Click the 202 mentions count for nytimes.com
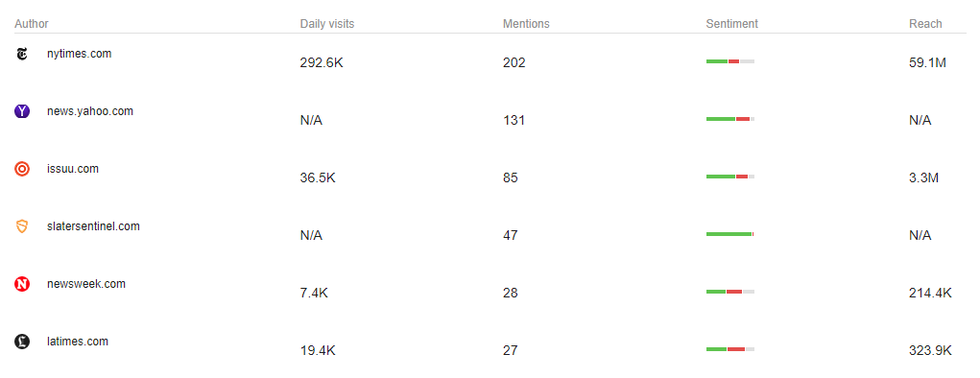This screenshot has width=980, height=378. [514, 62]
